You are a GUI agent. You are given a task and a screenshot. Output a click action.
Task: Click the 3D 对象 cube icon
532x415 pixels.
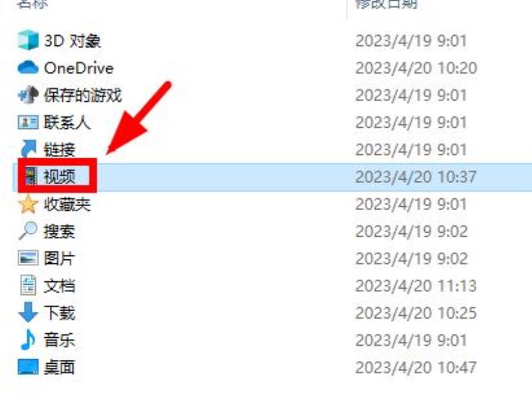coord(28,41)
